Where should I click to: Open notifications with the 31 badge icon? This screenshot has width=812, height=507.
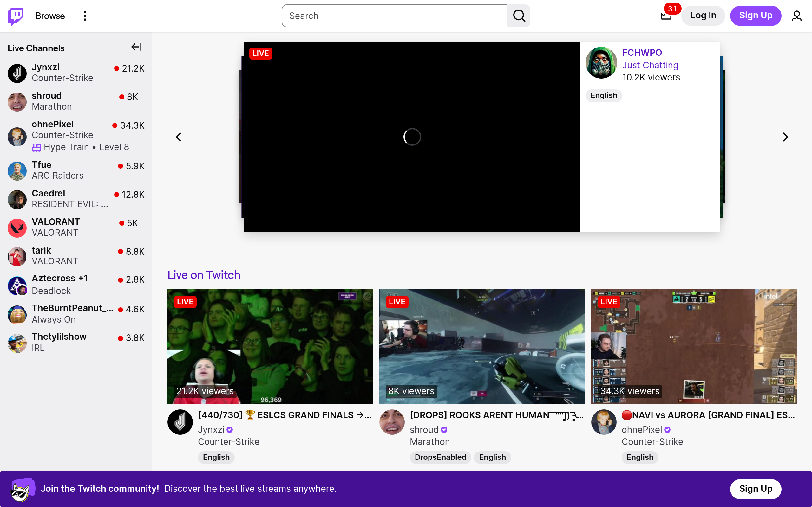pos(665,16)
